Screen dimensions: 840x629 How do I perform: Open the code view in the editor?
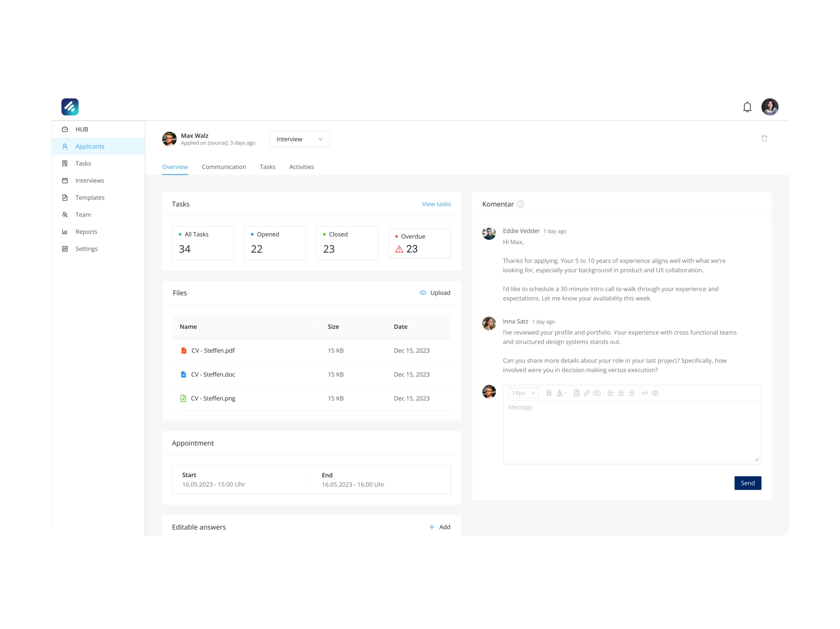pos(645,393)
